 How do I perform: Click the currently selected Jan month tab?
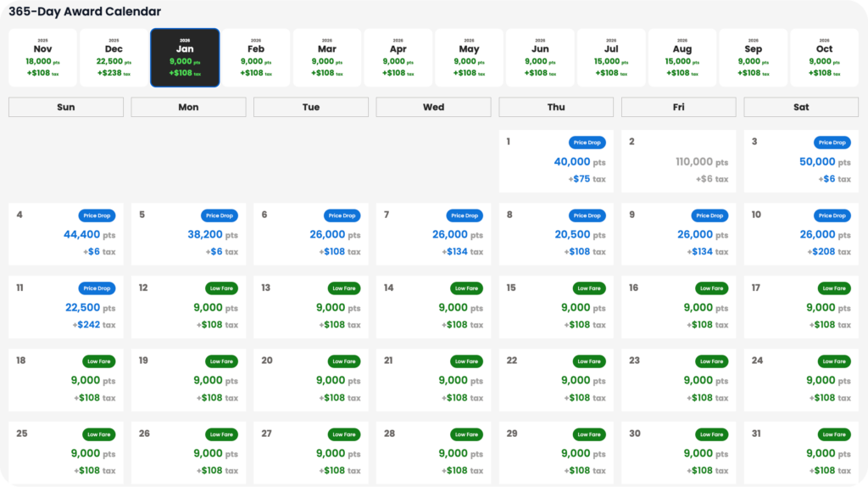pyautogui.click(x=185, y=58)
